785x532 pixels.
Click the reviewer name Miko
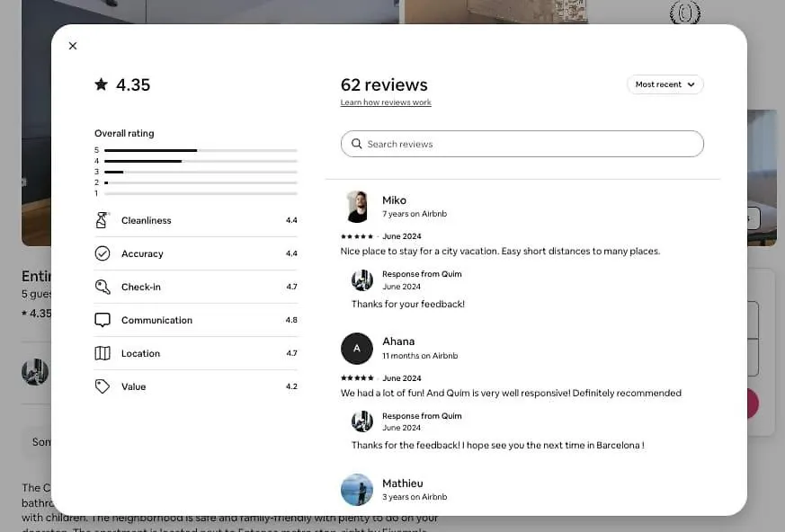[394, 200]
